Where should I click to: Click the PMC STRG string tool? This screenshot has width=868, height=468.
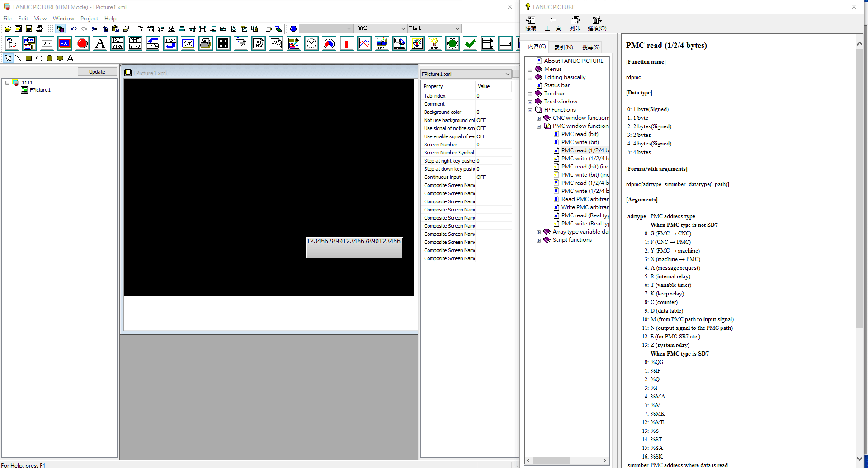click(135, 44)
